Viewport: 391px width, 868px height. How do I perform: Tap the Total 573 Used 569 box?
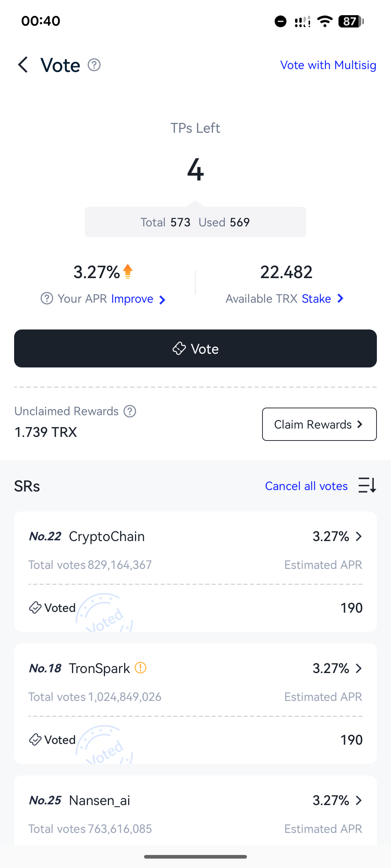[195, 222]
